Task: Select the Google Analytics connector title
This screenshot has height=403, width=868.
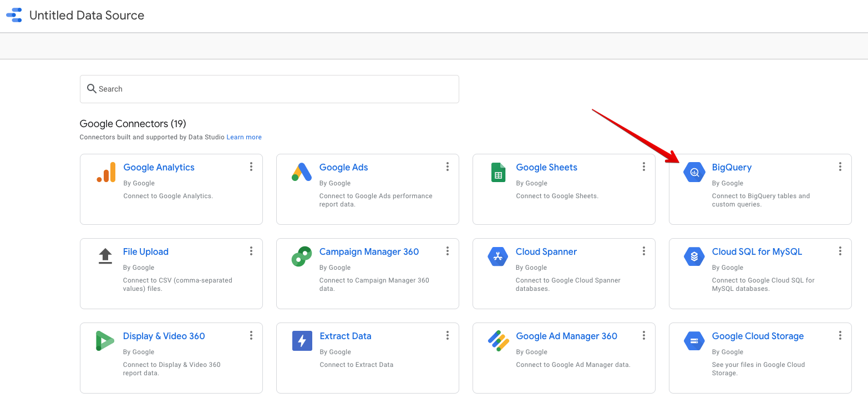Action: [159, 168]
